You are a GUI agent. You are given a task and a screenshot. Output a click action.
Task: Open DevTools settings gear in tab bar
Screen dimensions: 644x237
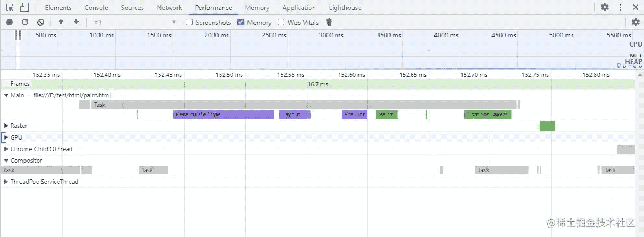(605, 8)
